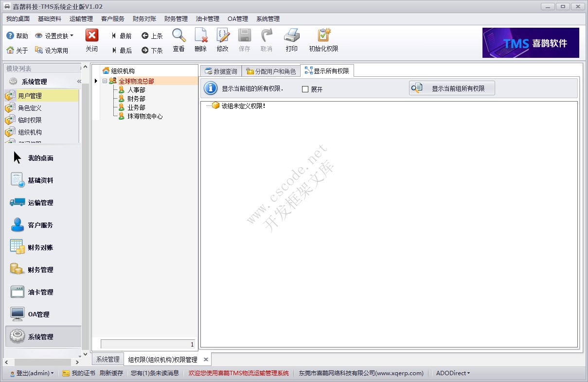Select 财务部 in organization tree
This screenshot has width=588, height=382.
point(136,99)
